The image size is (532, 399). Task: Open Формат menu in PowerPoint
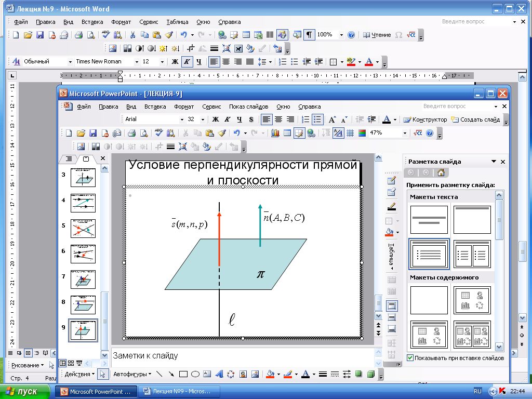(184, 107)
